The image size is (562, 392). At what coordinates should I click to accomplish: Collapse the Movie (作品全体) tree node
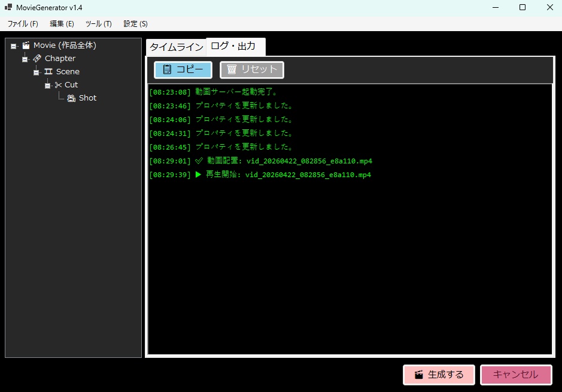(x=13, y=46)
